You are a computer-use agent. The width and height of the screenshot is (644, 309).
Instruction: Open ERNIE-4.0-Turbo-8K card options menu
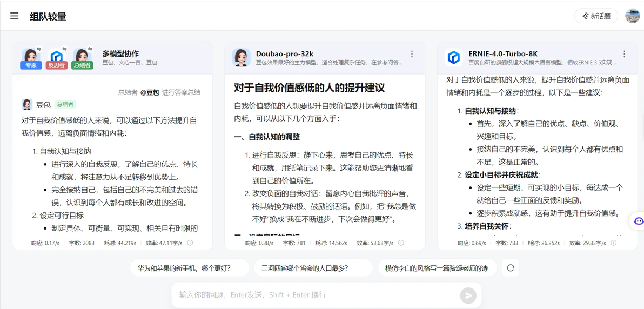coord(625,54)
